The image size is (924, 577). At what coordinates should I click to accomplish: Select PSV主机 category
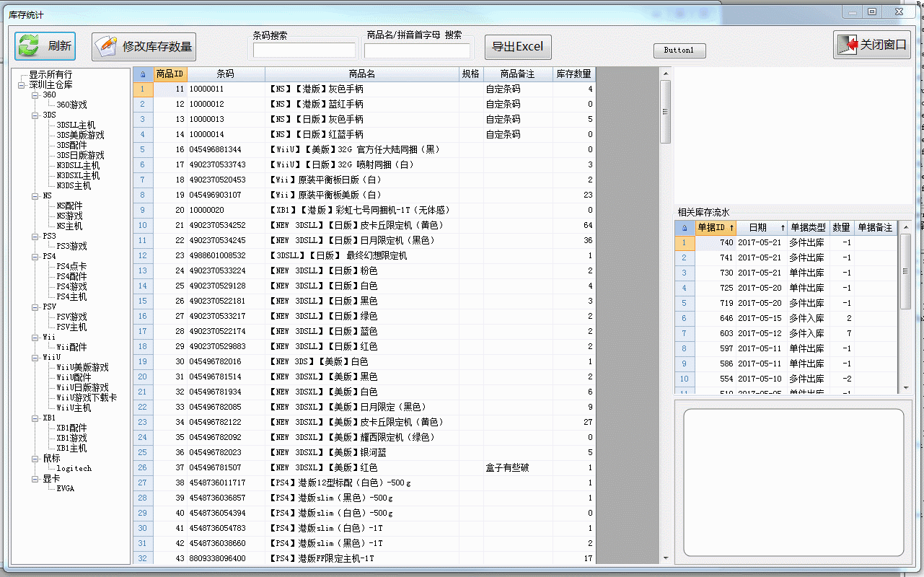(71, 327)
